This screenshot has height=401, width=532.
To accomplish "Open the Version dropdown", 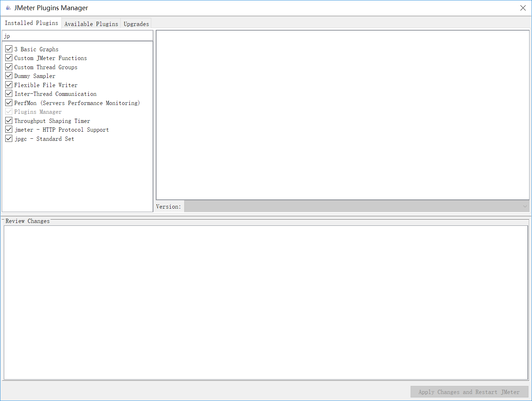I will point(357,206).
